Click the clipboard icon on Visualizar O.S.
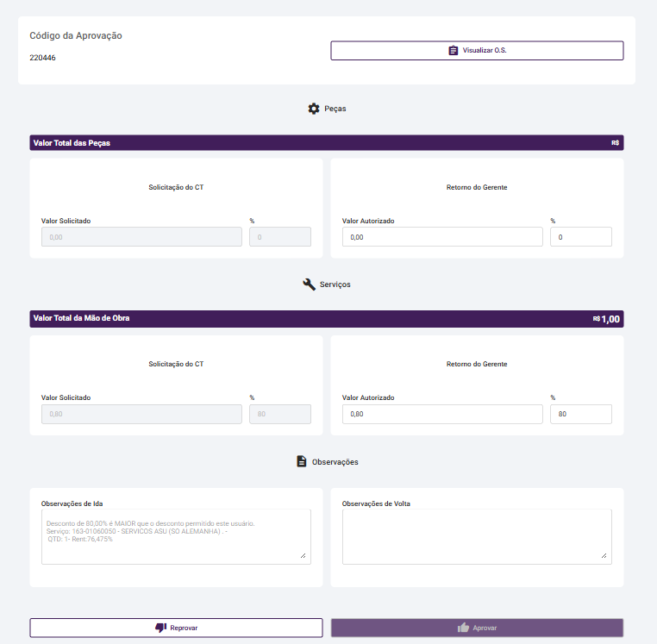657x644 pixels. point(454,51)
